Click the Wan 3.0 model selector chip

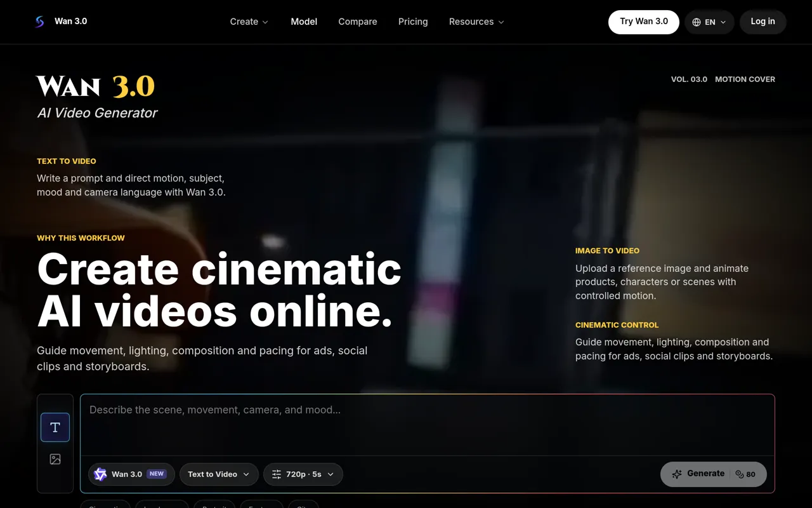(131, 474)
